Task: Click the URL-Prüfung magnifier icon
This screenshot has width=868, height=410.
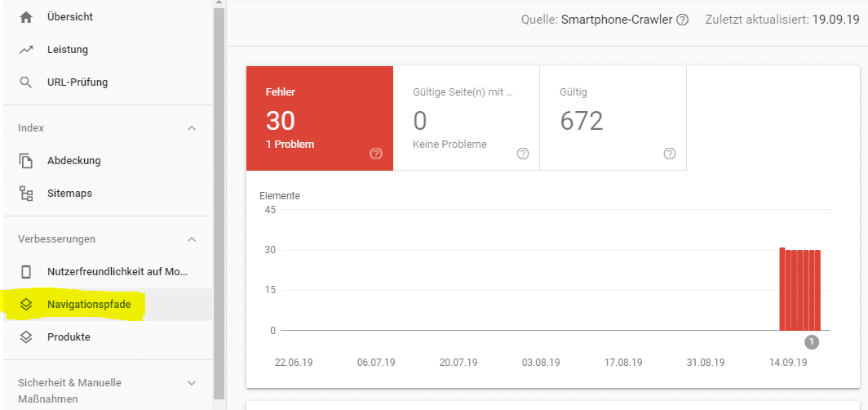Action: 25,82
